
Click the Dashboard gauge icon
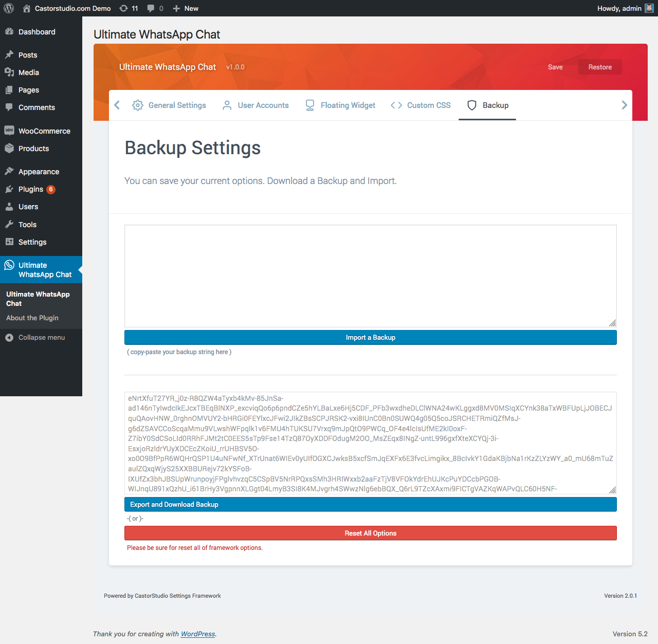9,32
